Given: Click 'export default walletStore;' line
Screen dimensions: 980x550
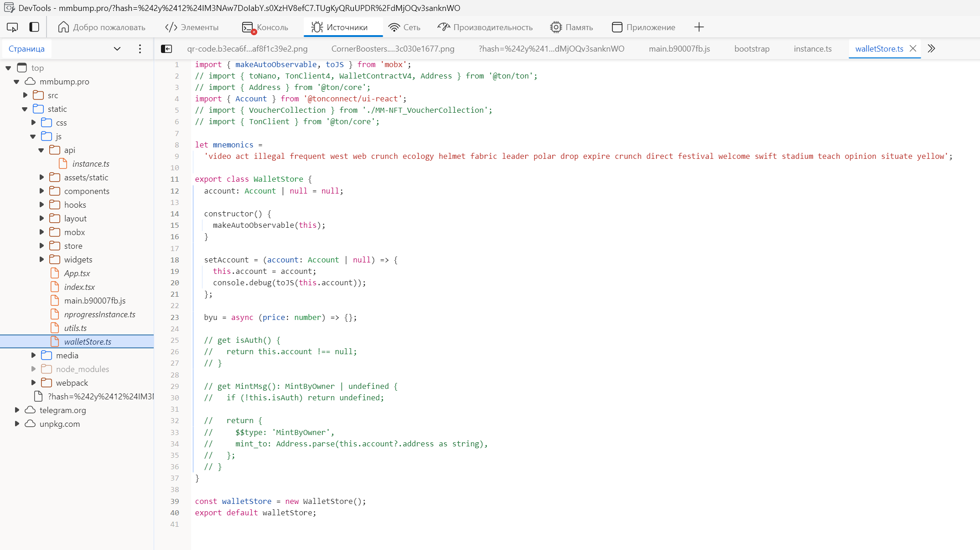Looking at the screenshot, I should click(x=255, y=513).
